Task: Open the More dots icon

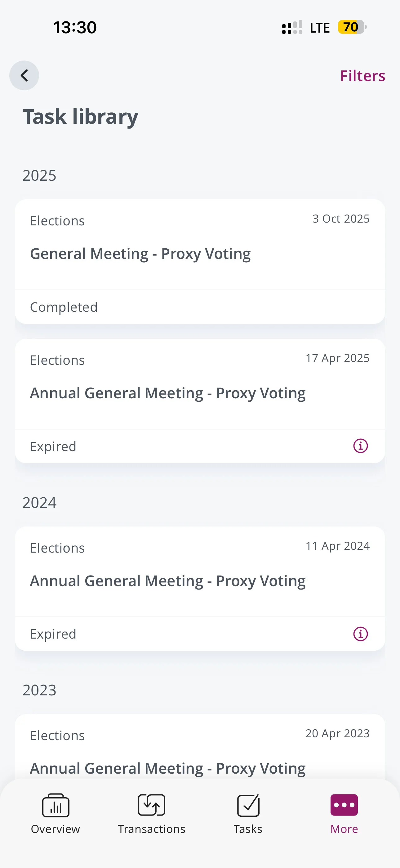Action: click(x=344, y=805)
